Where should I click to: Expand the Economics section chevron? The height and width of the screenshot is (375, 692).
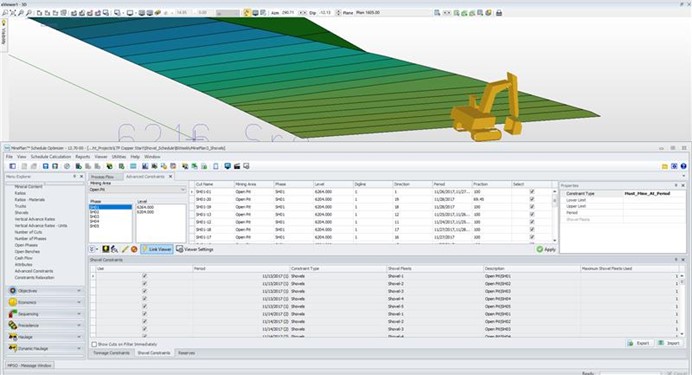(79, 302)
